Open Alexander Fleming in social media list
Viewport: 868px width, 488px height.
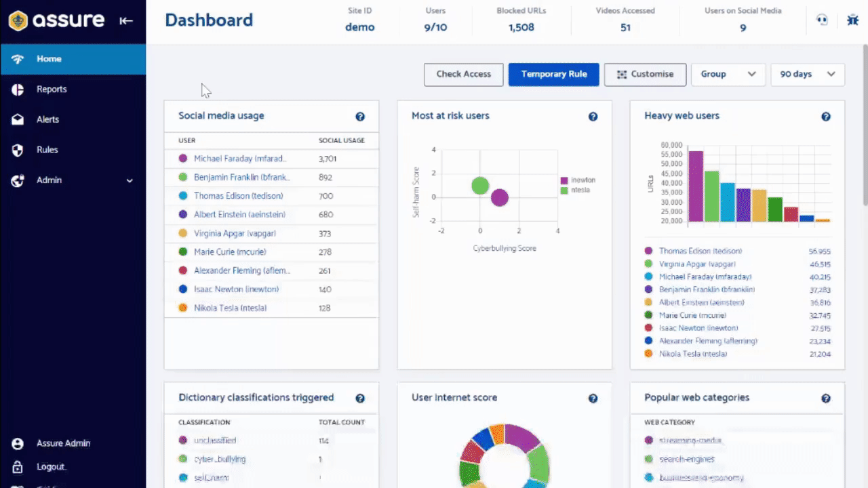(x=242, y=270)
